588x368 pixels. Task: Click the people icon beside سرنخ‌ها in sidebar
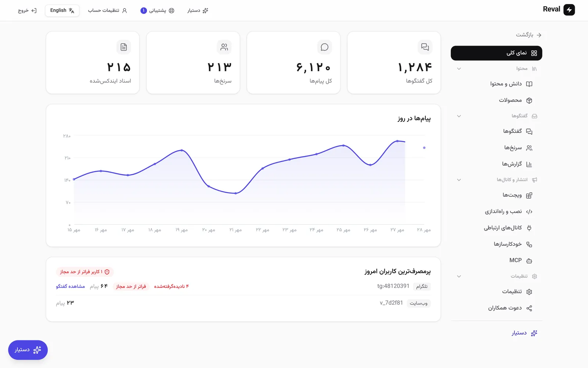529,148
